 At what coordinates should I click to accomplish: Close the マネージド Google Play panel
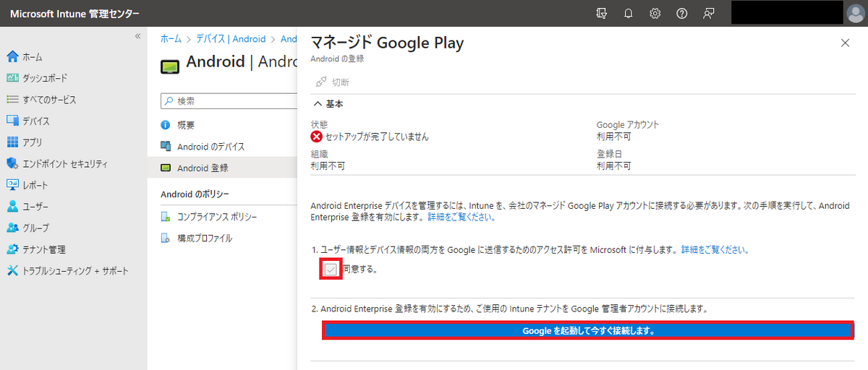(845, 43)
